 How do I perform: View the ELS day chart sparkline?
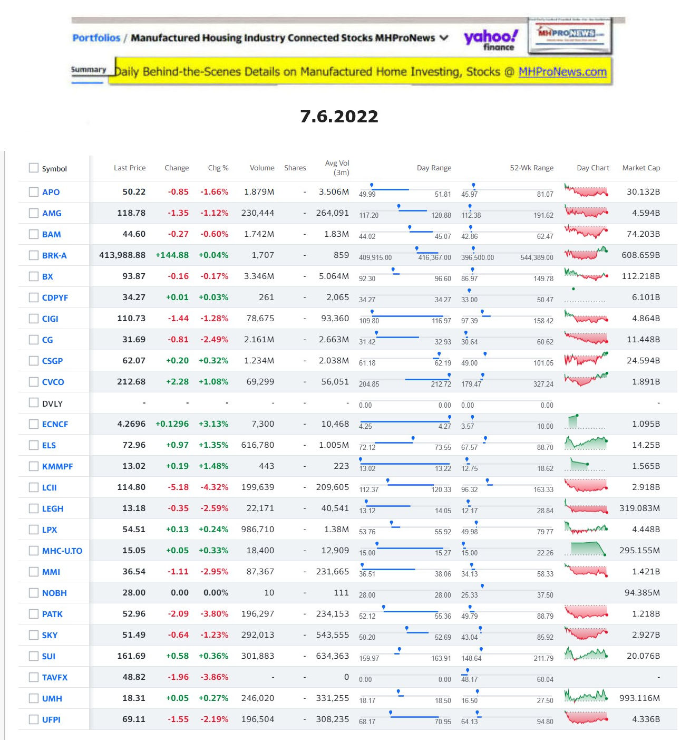coord(586,443)
